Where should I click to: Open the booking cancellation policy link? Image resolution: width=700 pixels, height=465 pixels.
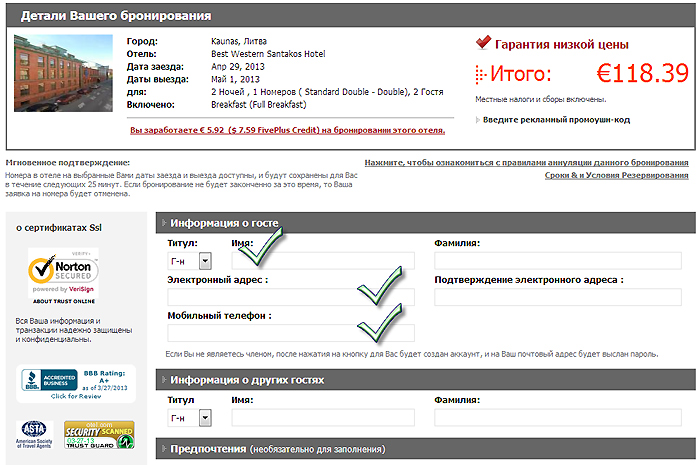click(x=526, y=162)
